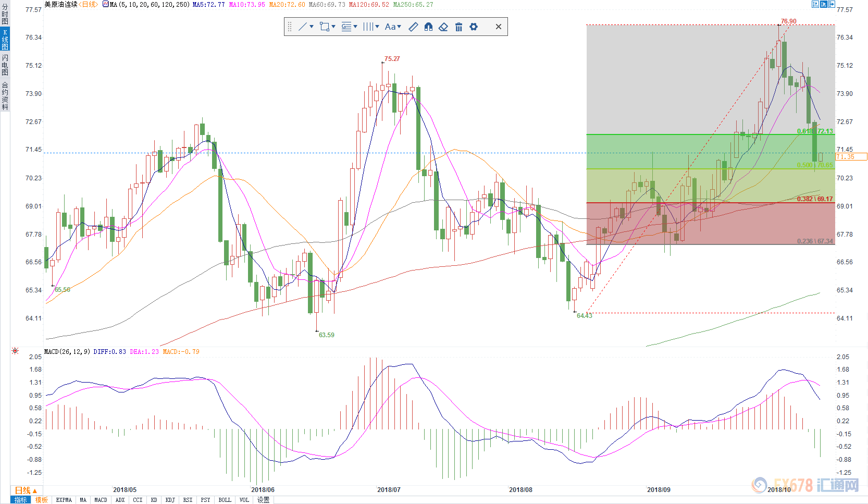Click the DIFF:0.83 value

click(110, 352)
